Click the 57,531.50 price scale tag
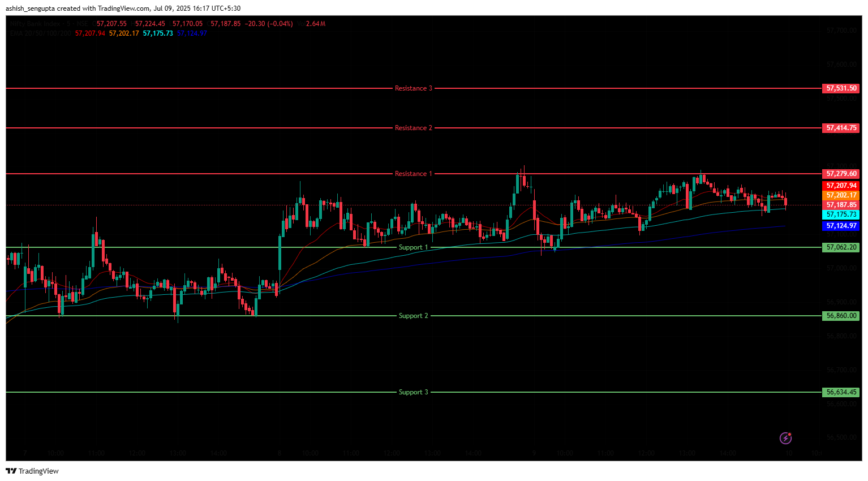 tap(841, 88)
